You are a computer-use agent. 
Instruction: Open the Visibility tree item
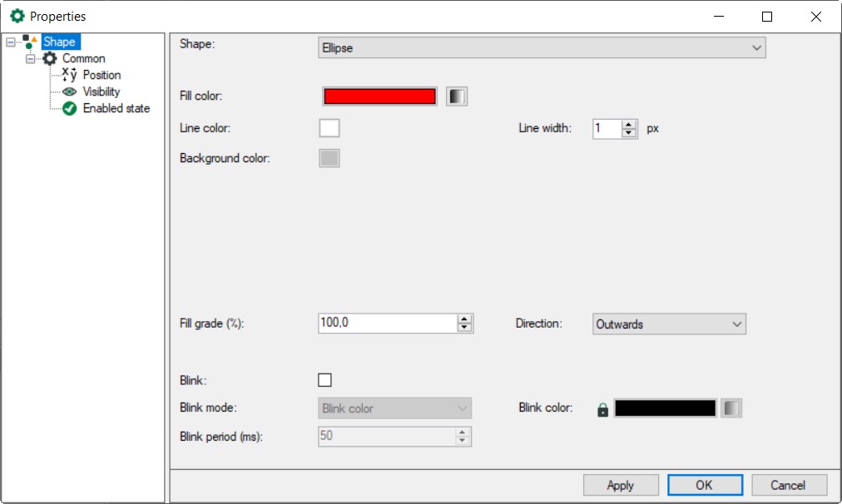[102, 91]
